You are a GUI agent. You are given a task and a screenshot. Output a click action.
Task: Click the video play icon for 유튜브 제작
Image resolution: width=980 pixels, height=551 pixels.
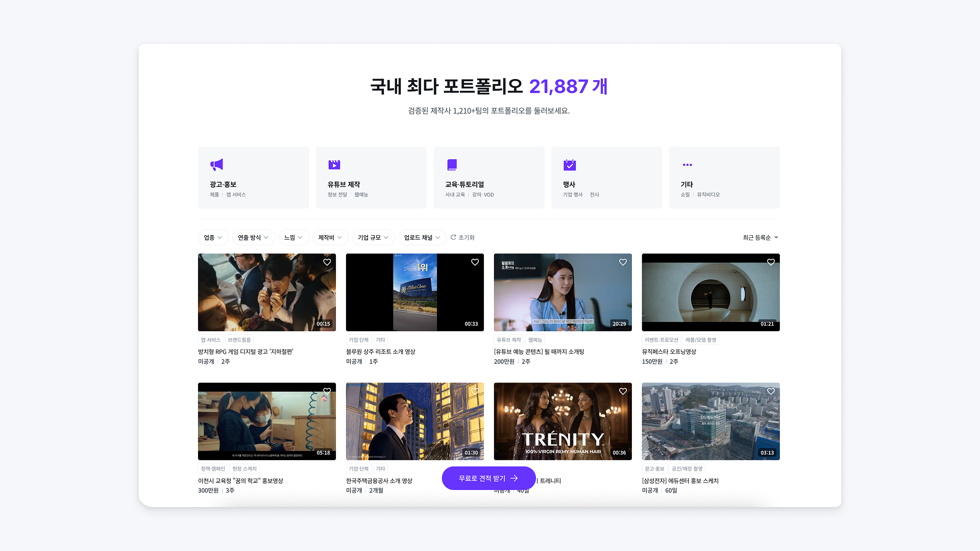pos(334,164)
